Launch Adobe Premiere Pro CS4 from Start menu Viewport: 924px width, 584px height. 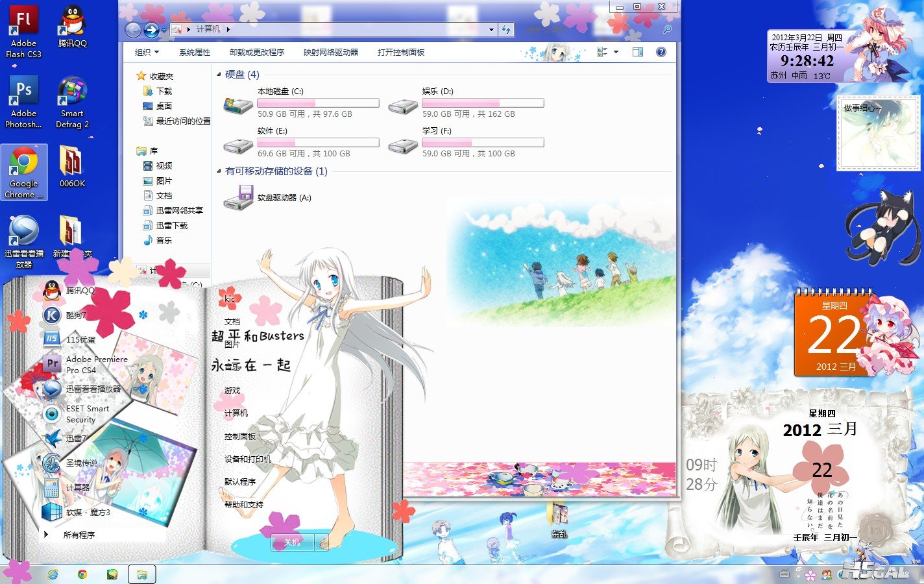pos(86,364)
